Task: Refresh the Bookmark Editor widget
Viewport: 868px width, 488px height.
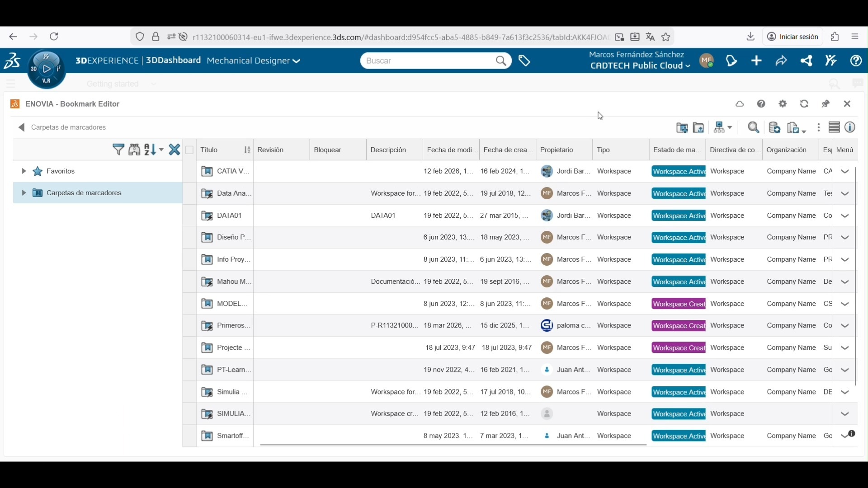Action: pyautogui.click(x=804, y=104)
